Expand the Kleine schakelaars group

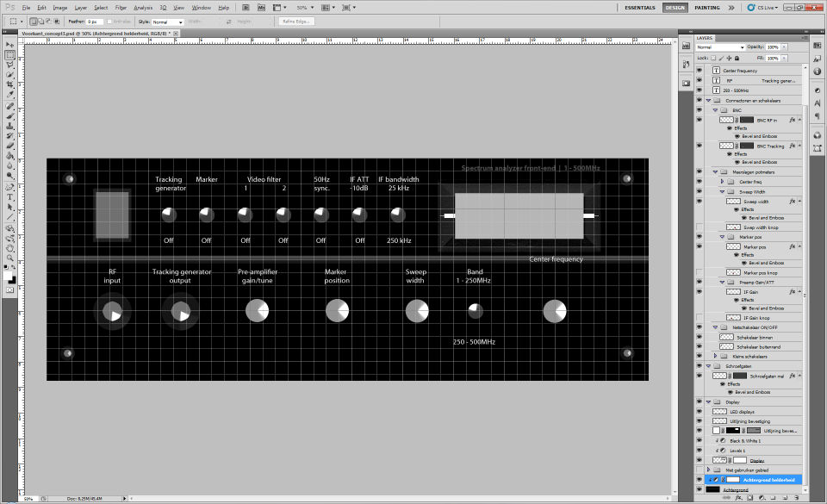point(715,356)
